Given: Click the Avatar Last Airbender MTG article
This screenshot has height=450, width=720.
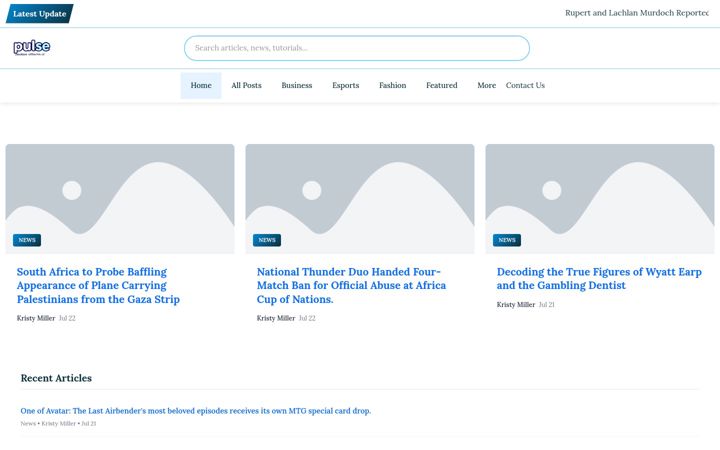Looking at the screenshot, I should coord(196,411).
